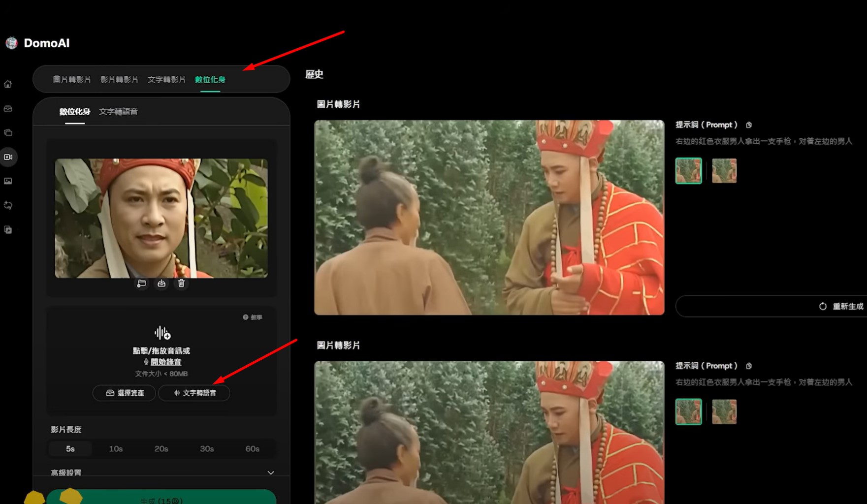Expand the 高級設置 chevron
The image size is (867, 504).
pos(271,472)
